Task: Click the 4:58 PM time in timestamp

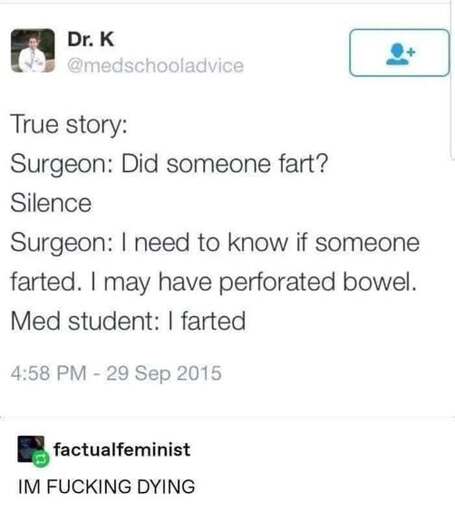Action: [x=48, y=373]
